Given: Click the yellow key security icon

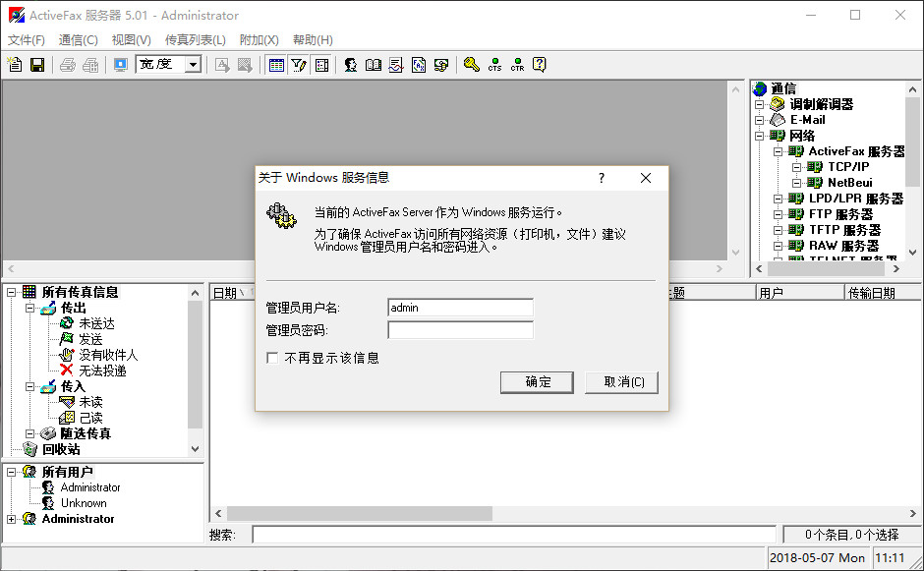Looking at the screenshot, I should (471, 64).
